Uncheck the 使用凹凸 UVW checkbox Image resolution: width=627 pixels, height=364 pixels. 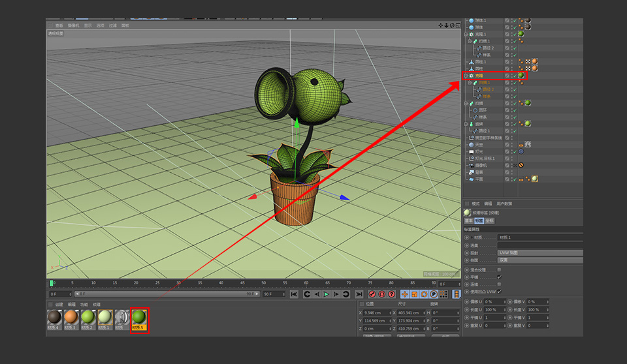click(x=499, y=292)
